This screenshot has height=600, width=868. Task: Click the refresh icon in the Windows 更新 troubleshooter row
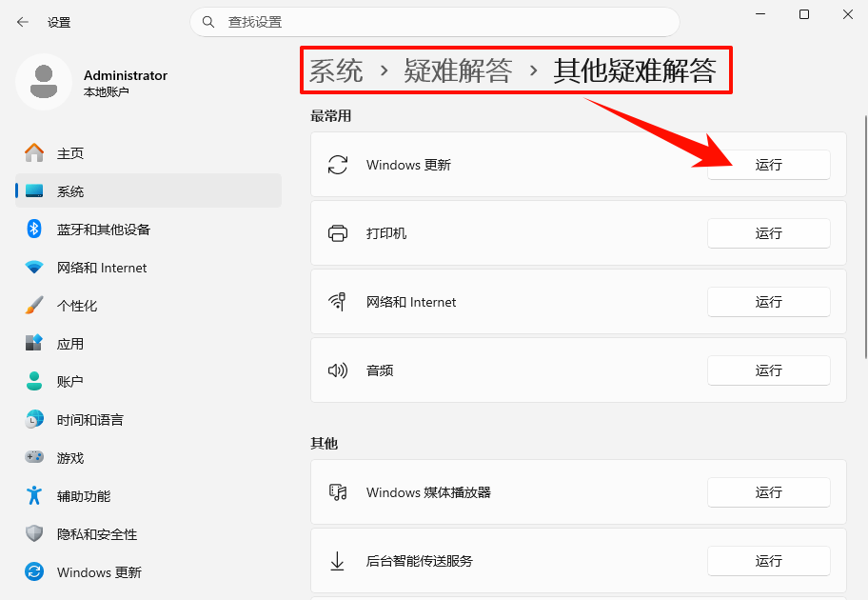pyautogui.click(x=338, y=165)
